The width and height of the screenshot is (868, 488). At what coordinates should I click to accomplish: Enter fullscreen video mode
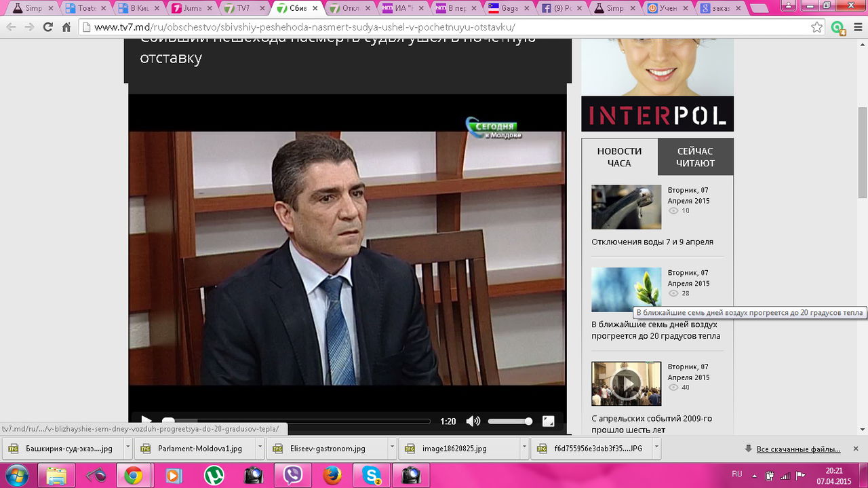[x=549, y=421]
